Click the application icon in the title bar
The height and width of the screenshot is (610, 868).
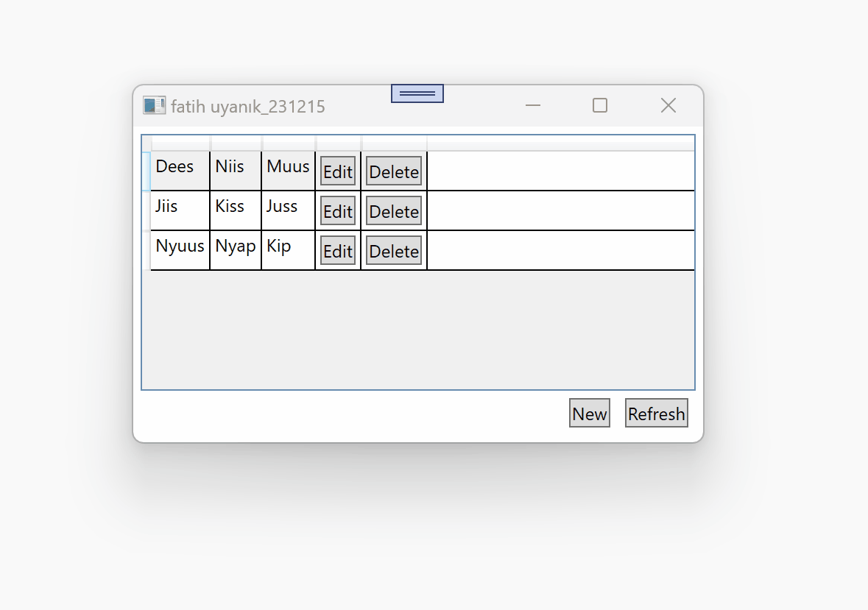(x=154, y=105)
